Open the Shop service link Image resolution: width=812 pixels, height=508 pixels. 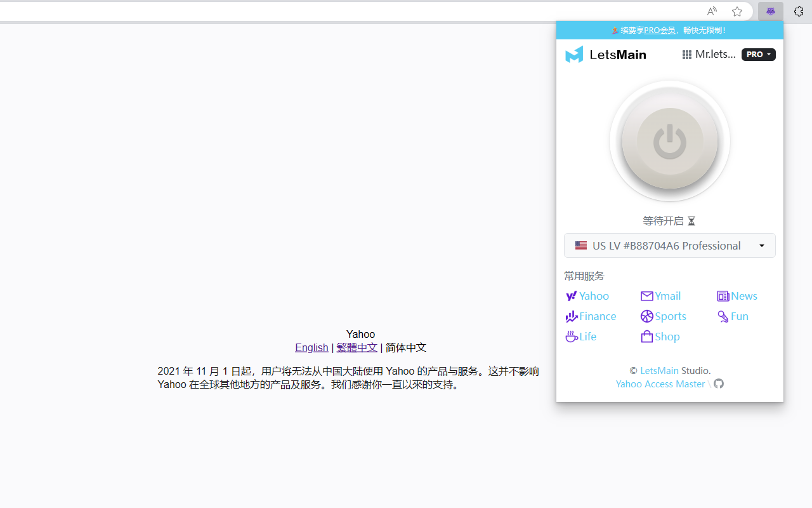pyautogui.click(x=660, y=337)
